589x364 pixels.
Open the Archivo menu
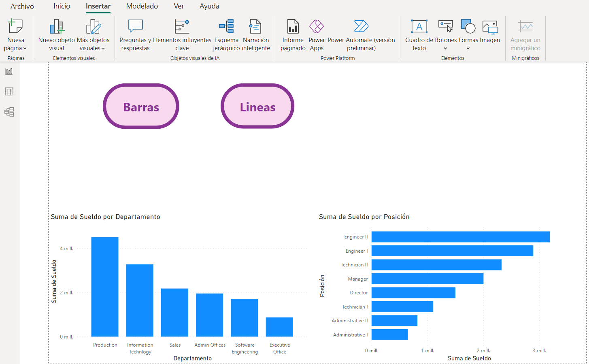(x=22, y=6)
